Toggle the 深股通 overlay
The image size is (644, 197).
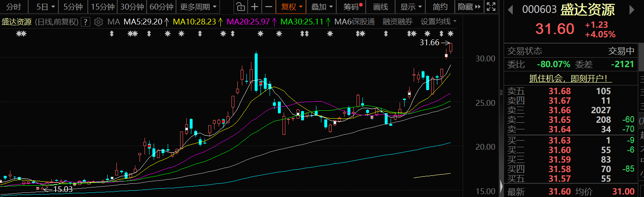363,22
